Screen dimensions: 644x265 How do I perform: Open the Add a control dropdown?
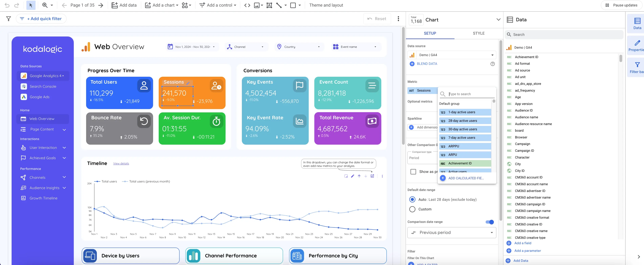tap(218, 5)
